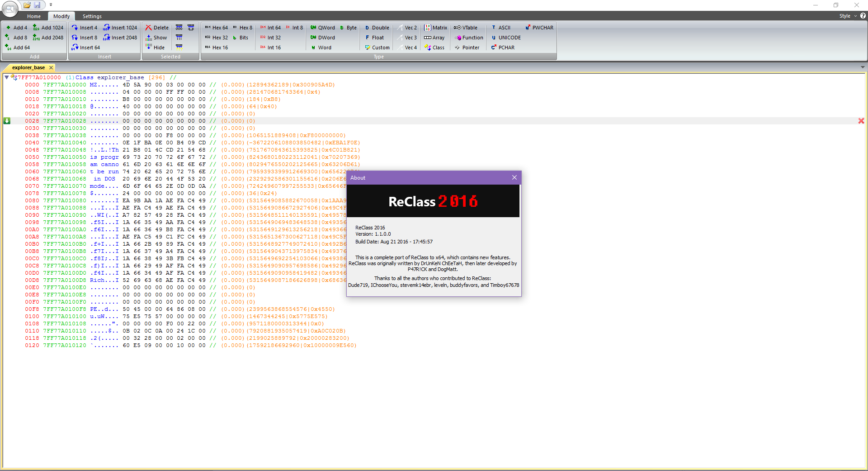Open help question mark icon
This screenshot has height=471, width=868.
pyautogui.click(x=863, y=16)
